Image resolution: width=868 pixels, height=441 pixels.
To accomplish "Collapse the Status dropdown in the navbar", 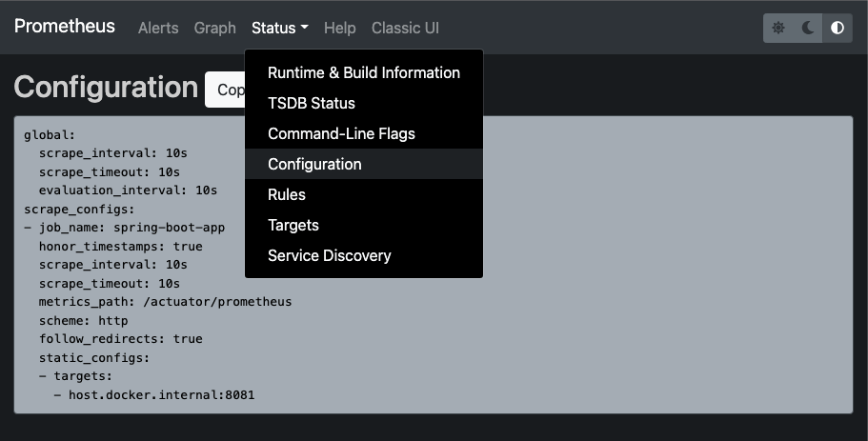I will pos(279,28).
